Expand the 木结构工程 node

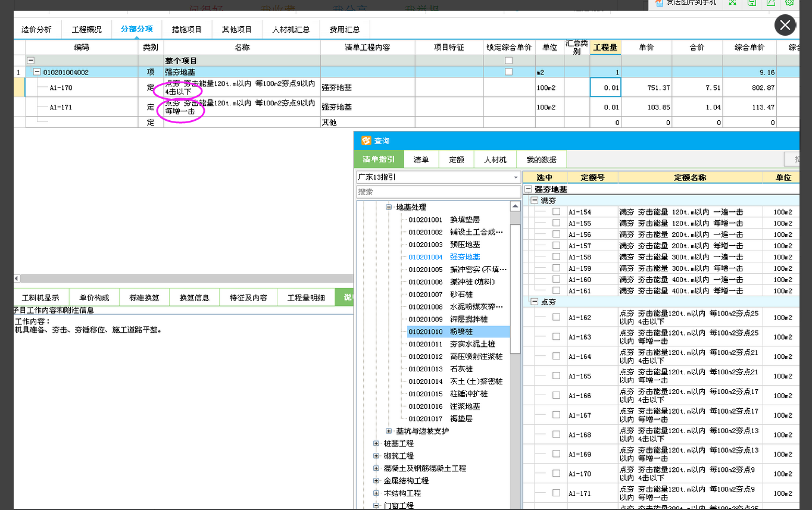point(376,493)
